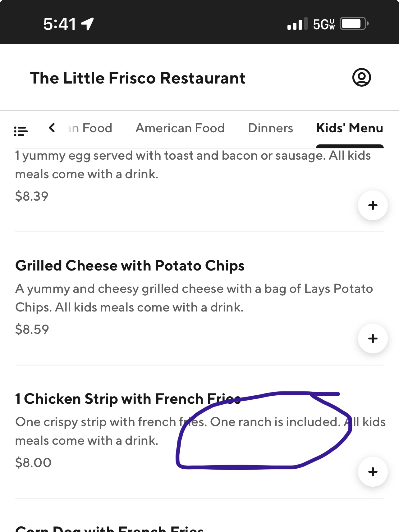
Task: Switch to the American Food tab
Action: [x=180, y=128]
